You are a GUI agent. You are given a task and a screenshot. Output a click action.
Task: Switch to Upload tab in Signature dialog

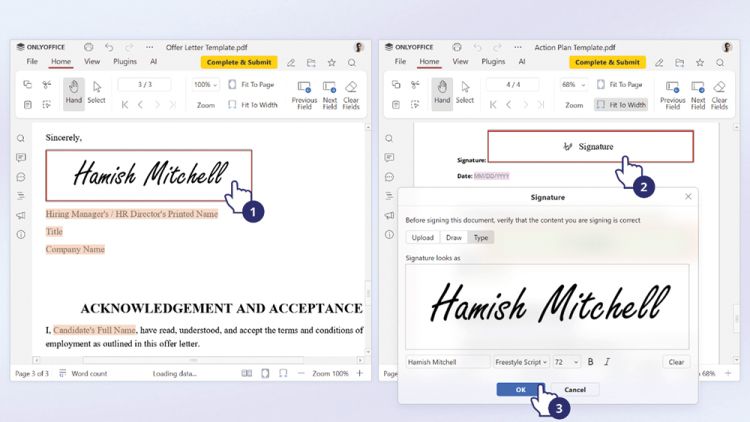pos(422,238)
